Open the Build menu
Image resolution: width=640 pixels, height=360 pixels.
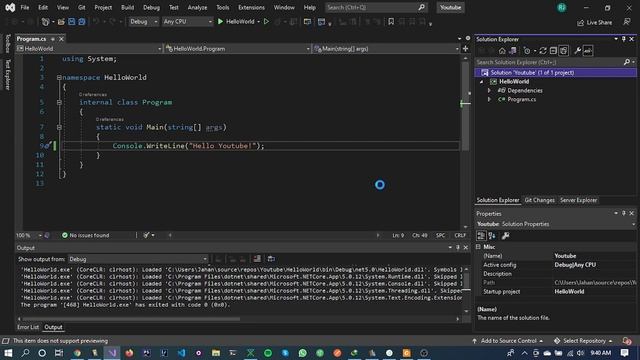click(x=127, y=7)
